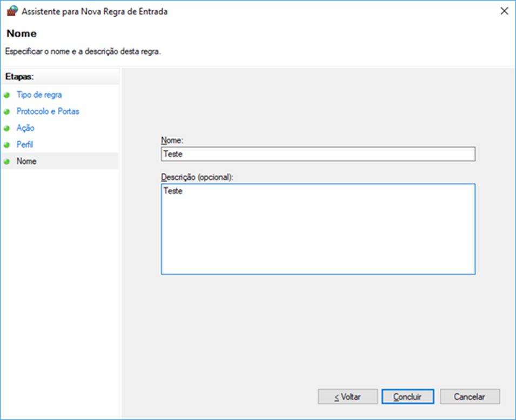
Task: Click green bullet beside Perfil
Action: [x=6, y=145]
